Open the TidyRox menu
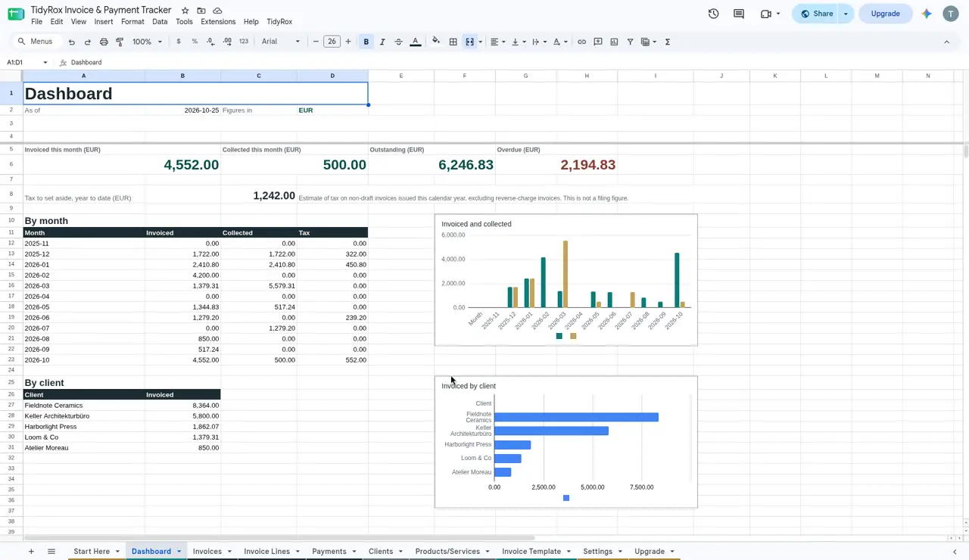This screenshot has width=969, height=560. (x=279, y=22)
